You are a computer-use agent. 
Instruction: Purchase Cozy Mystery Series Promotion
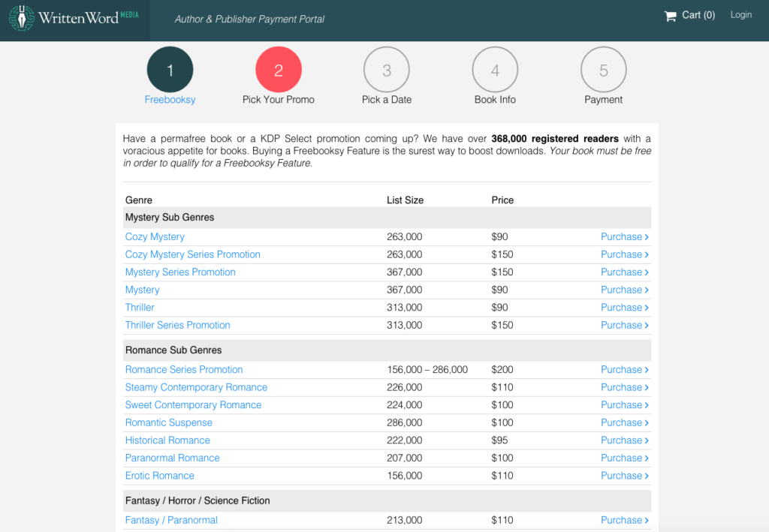pyautogui.click(x=624, y=254)
